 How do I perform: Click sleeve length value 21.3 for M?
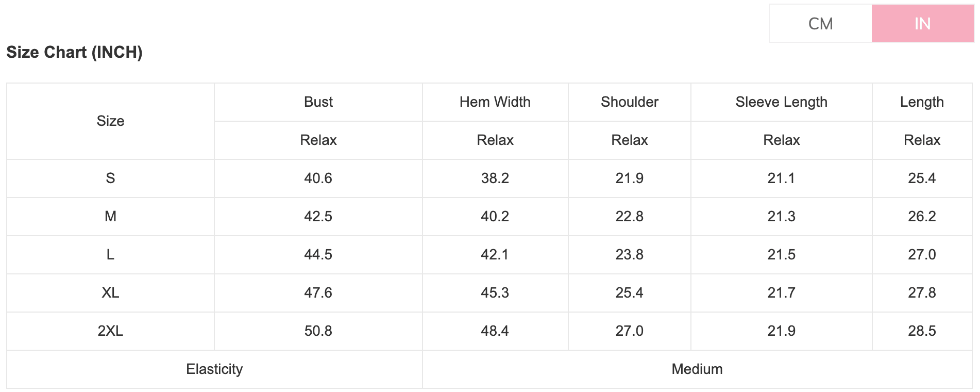(781, 217)
